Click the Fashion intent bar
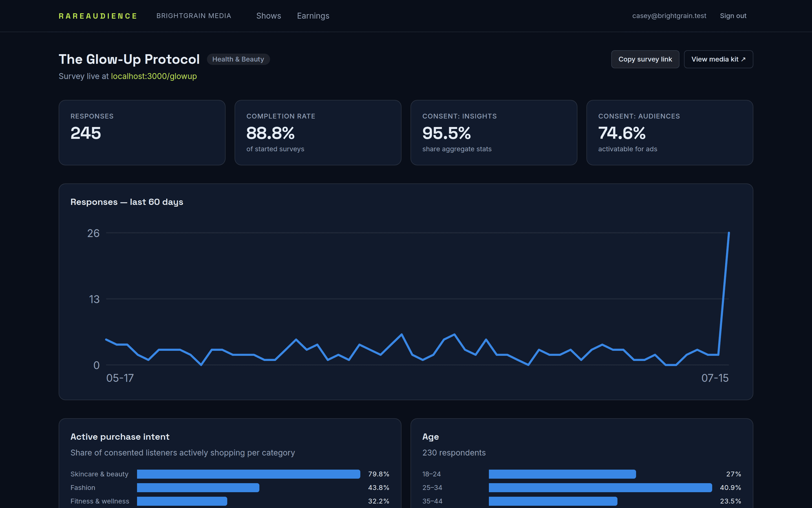The image size is (812, 508). coord(198,487)
